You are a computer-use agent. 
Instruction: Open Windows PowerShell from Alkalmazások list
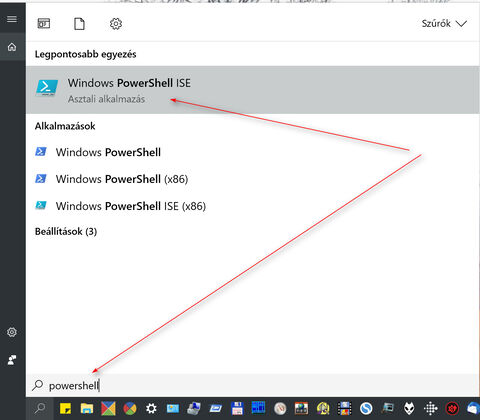click(x=108, y=152)
